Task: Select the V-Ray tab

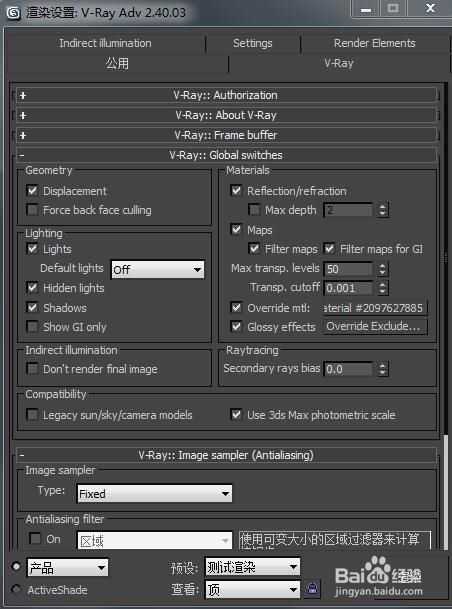Action: coord(339,63)
